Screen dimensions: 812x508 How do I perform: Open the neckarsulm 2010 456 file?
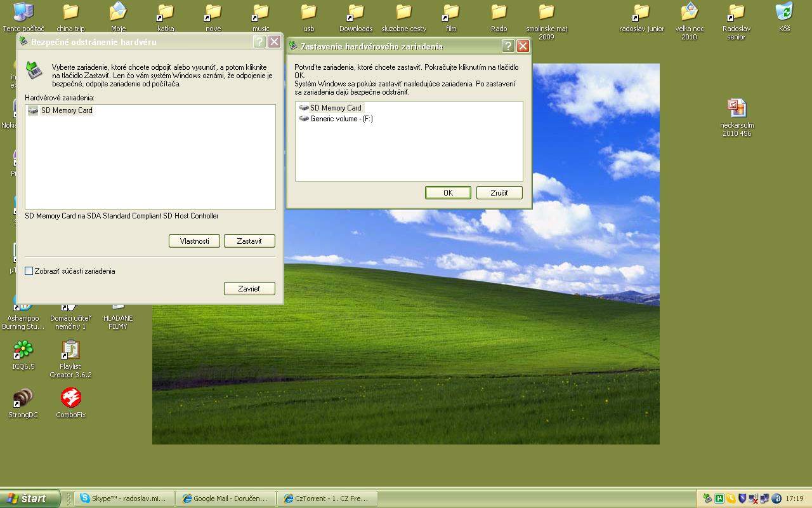tap(737, 109)
